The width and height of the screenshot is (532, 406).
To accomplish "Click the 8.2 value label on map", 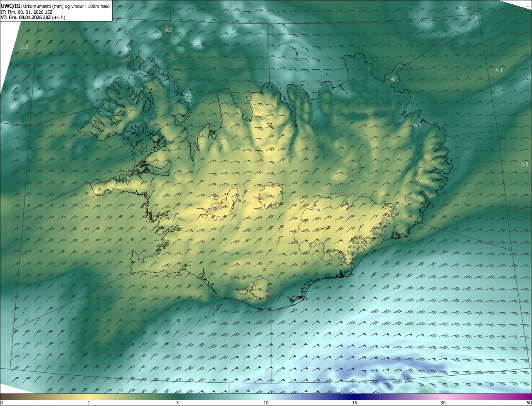I will pos(99,85).
